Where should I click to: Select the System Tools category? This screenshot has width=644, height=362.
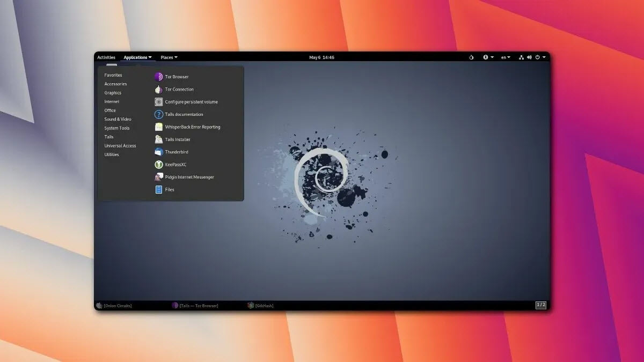116,128
